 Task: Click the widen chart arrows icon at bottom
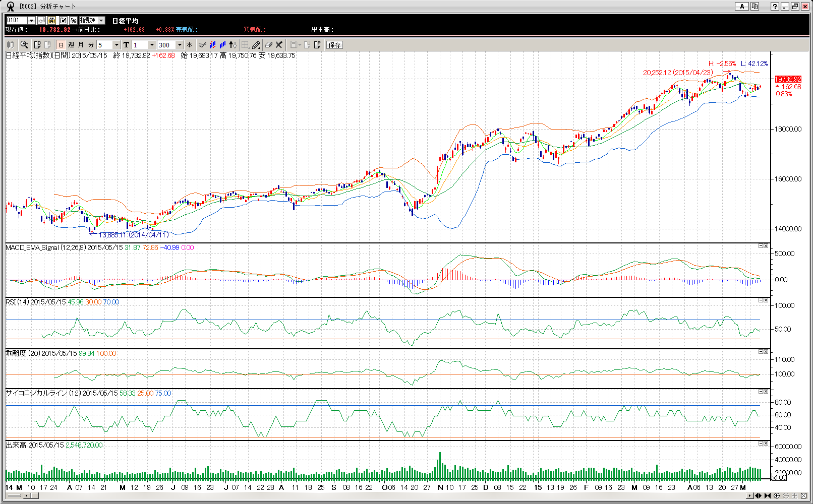758,496
